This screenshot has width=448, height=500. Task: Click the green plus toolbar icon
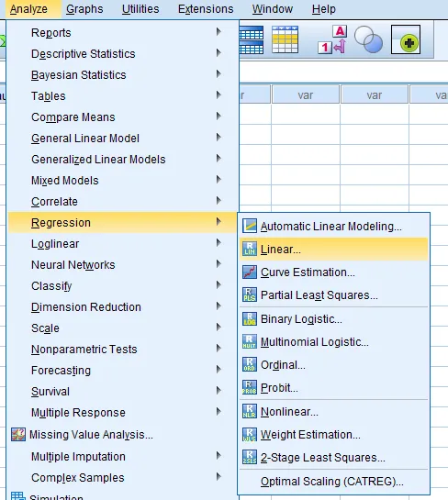[x=406, y=39]
